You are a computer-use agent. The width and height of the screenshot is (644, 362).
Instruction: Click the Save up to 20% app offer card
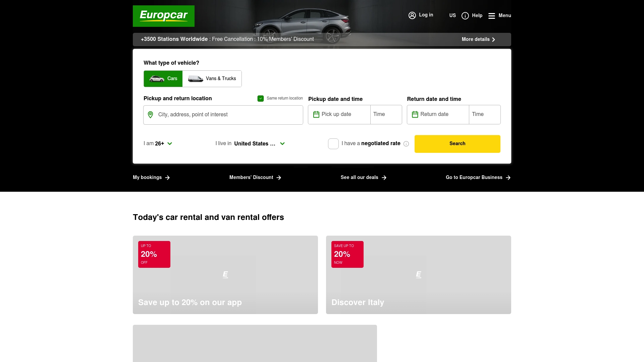(225, 275)
